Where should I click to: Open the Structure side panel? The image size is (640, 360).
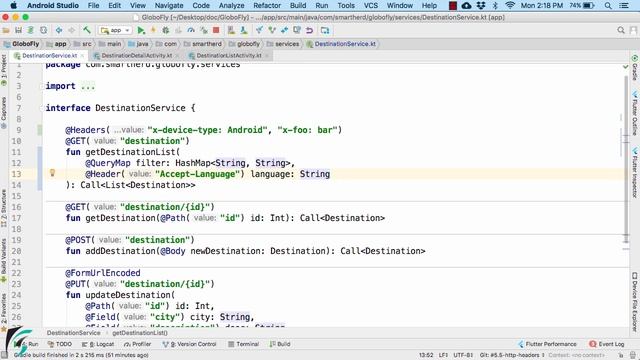pyautogui.click(x=4, y=208)
